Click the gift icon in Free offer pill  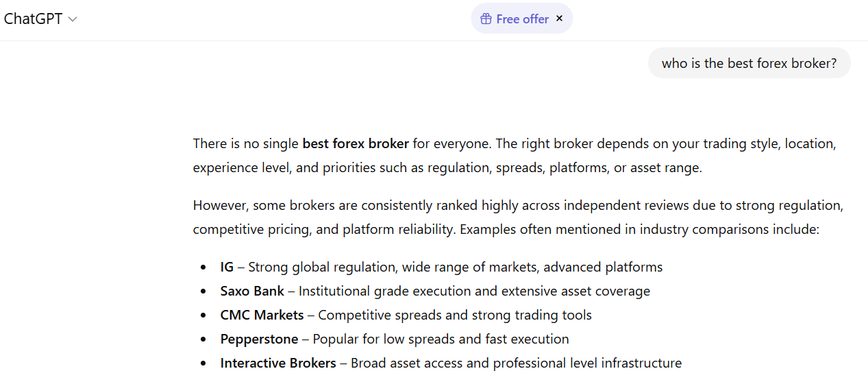[486, 19]
